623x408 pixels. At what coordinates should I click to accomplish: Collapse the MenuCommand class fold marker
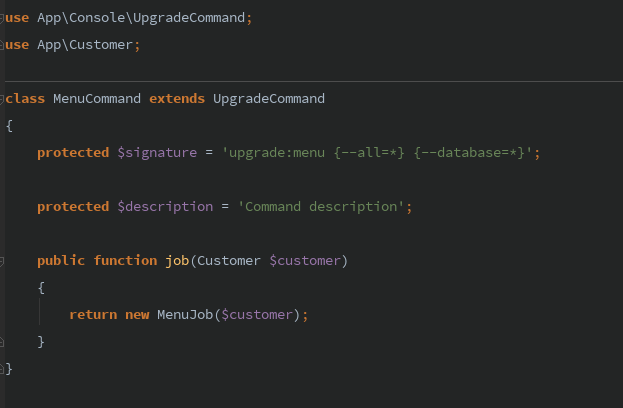[3, 99]
